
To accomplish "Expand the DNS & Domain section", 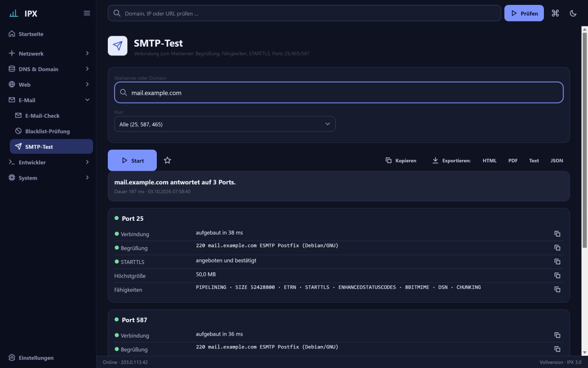I will click(x=48, y=69).
